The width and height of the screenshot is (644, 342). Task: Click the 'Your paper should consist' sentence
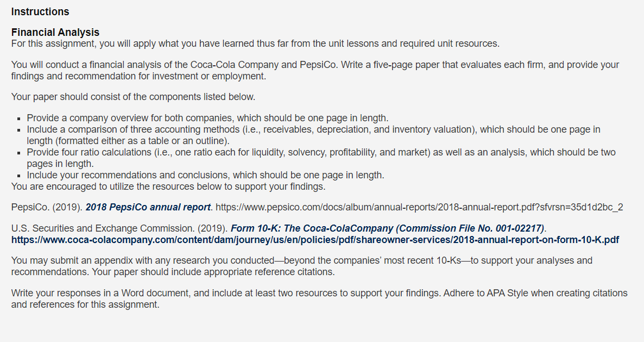coord(133,97)
